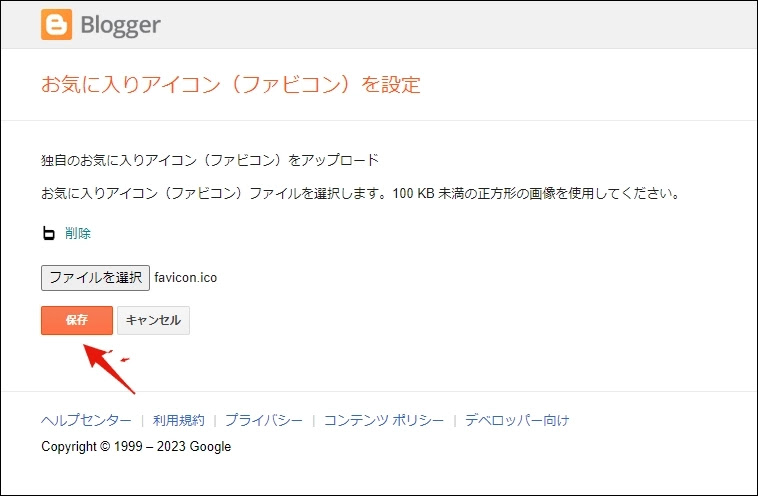The image size is (758, 496).
Task: Open the ヘルプセンター link
Action: pos(86,420)
